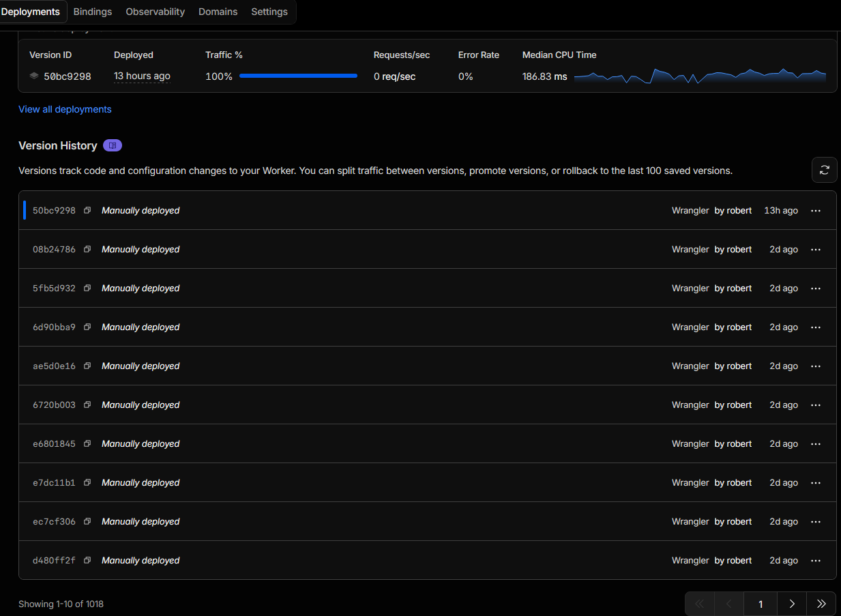Go to next page of versions

coord(792,604)
